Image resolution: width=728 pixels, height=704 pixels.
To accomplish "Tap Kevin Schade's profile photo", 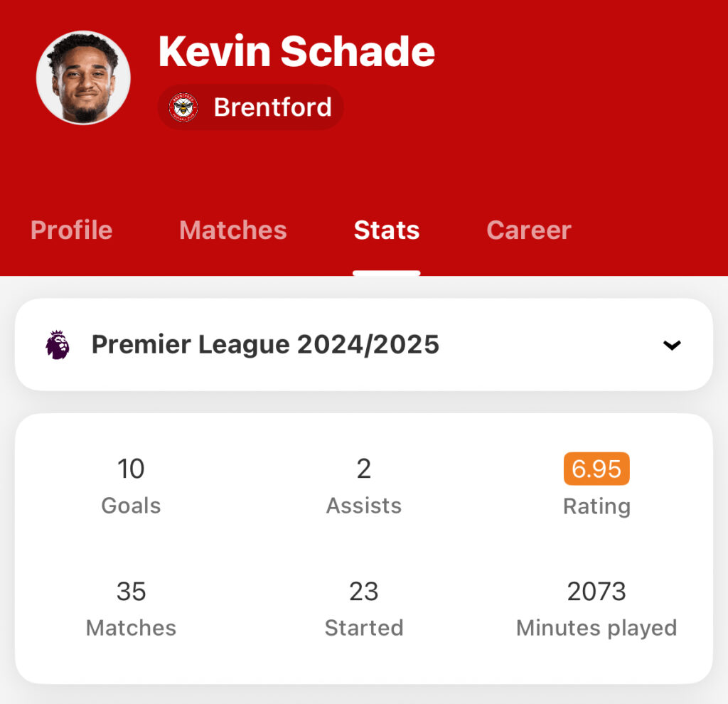I will click(83, 78).
